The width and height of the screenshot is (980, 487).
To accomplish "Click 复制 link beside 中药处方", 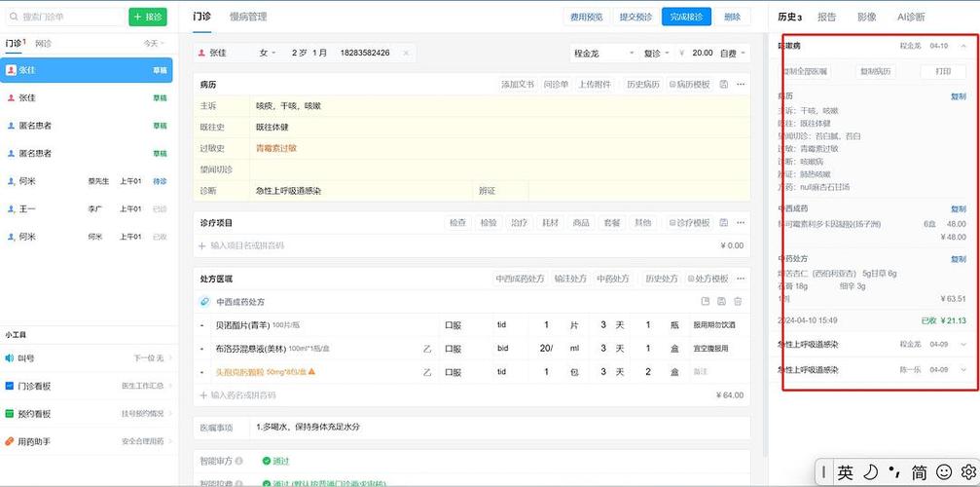I will click(959, 259).
